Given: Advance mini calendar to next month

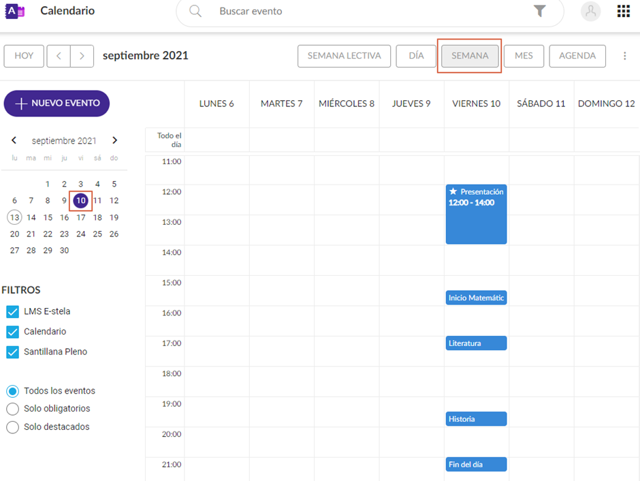Looking at the screenshot, I should pos(115,141).
